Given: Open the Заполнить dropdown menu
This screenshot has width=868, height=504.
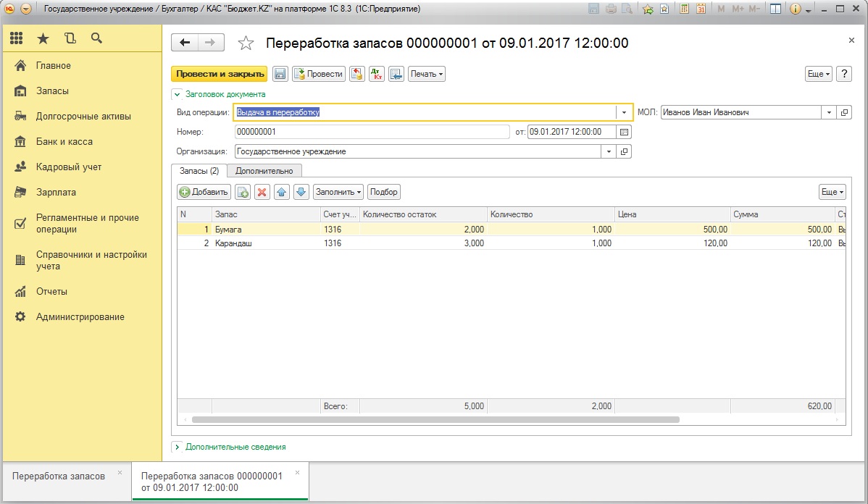Looking at the screenshot, I should pyautogui.click(x=338, y=192).
